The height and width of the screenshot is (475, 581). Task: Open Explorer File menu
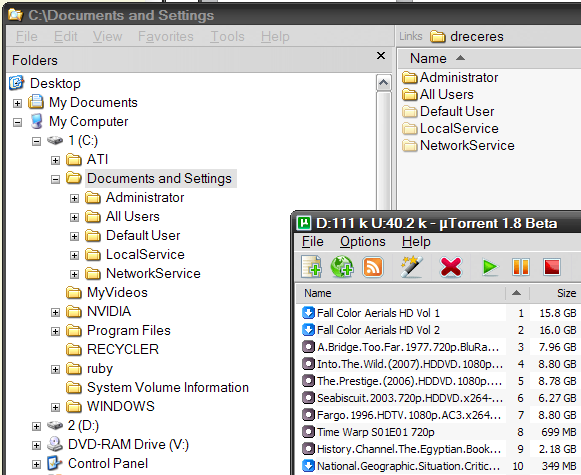pyautogui.click(x=27, y=36)
